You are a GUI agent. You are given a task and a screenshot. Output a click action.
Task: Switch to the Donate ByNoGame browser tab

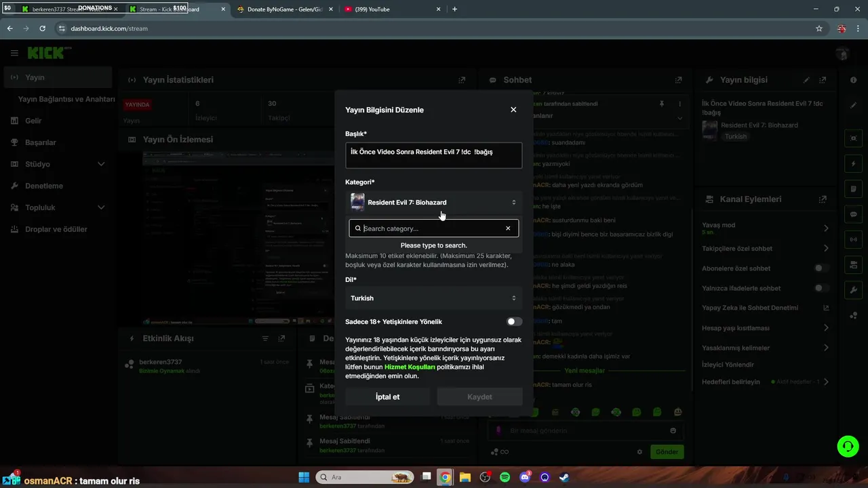point(283,9)
